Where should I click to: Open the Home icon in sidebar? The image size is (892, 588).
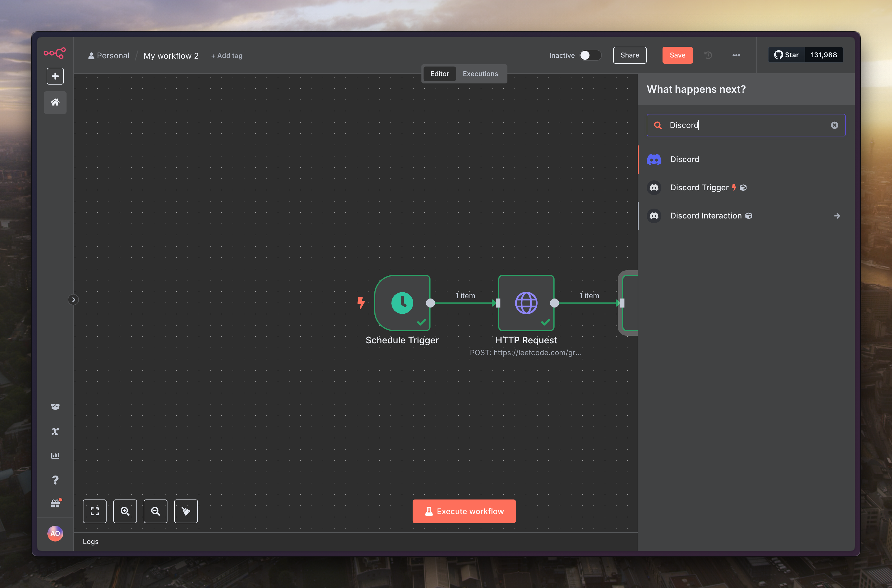tap(55, 102)
